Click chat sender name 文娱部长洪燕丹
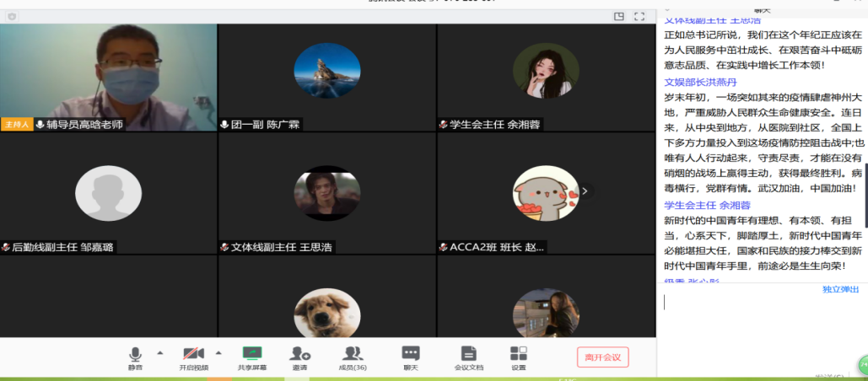868x381 pixels. [x=700, y=83]
